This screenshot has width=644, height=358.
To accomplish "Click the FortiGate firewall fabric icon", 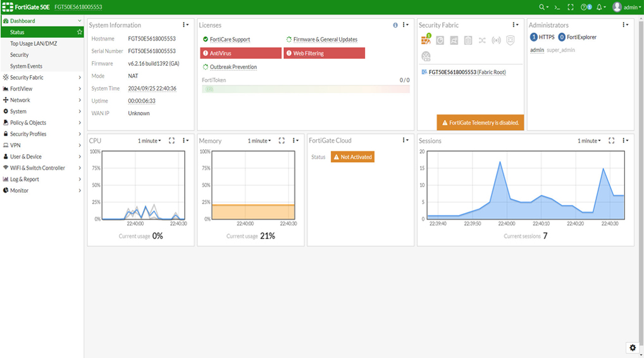I will [426, 39].
